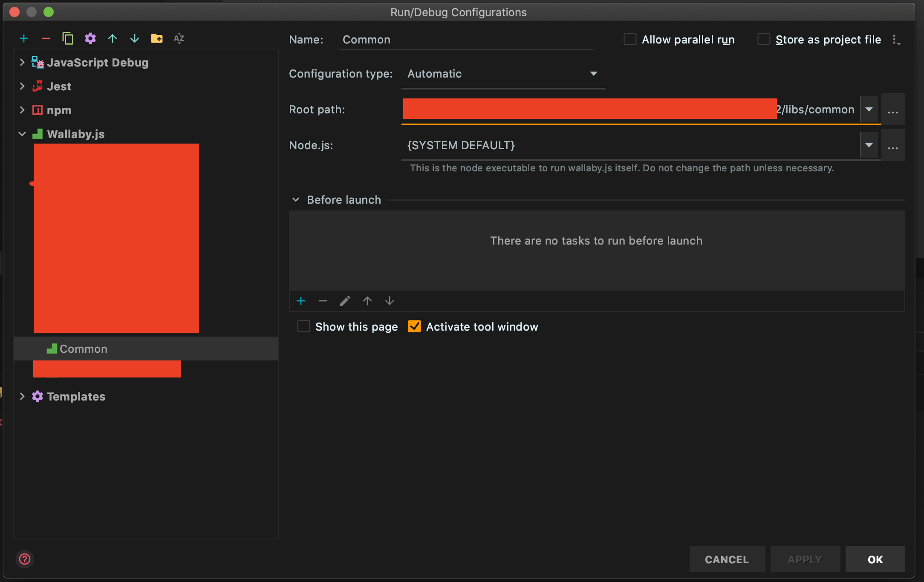Enable Allow parallel run checkbox
Viewport: 924px width, 582px height.
[x=630, y=39]
